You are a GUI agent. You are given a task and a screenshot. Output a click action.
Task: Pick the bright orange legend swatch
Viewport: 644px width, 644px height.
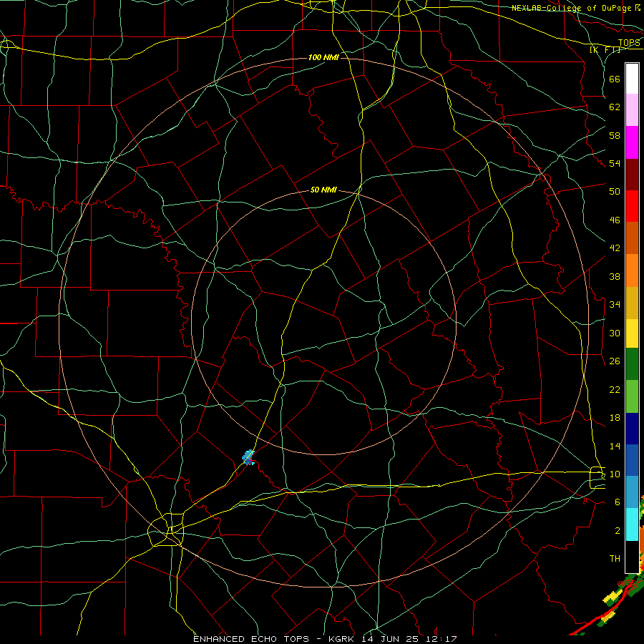tap(632, 270)
